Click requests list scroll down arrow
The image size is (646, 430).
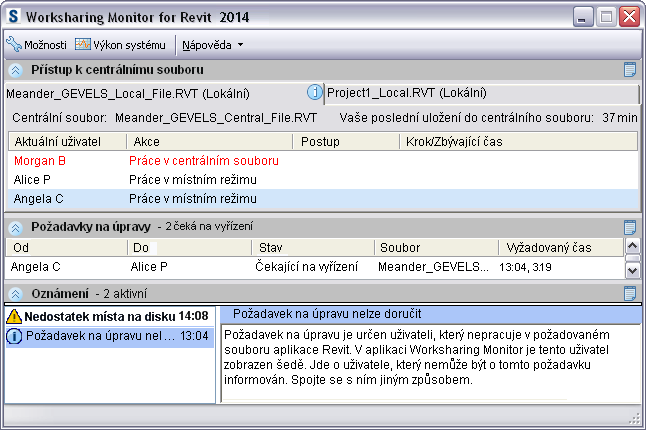coord(632,271)
